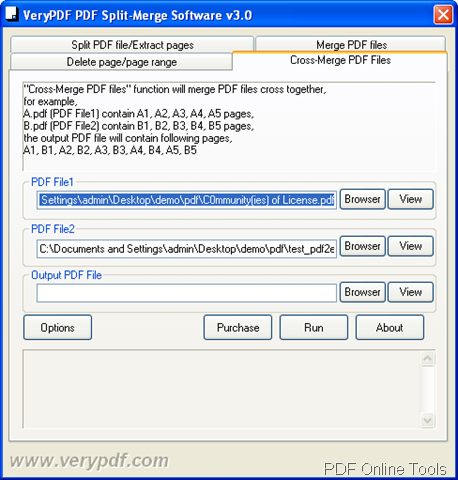View the Output PDF File
The height and width of the screenshot is (480, 458).
pos(411,292)
